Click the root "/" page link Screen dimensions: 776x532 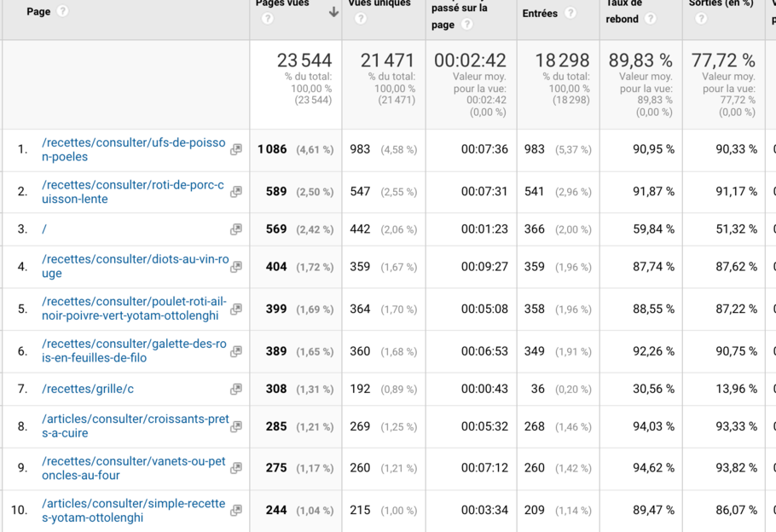(44, 229)
